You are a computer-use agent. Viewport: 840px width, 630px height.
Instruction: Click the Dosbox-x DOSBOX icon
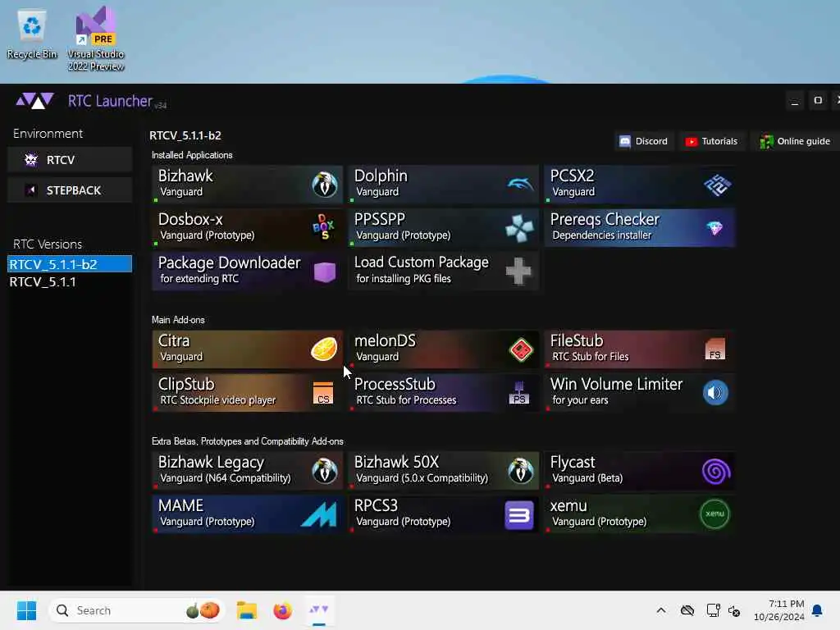coord(323,226)
